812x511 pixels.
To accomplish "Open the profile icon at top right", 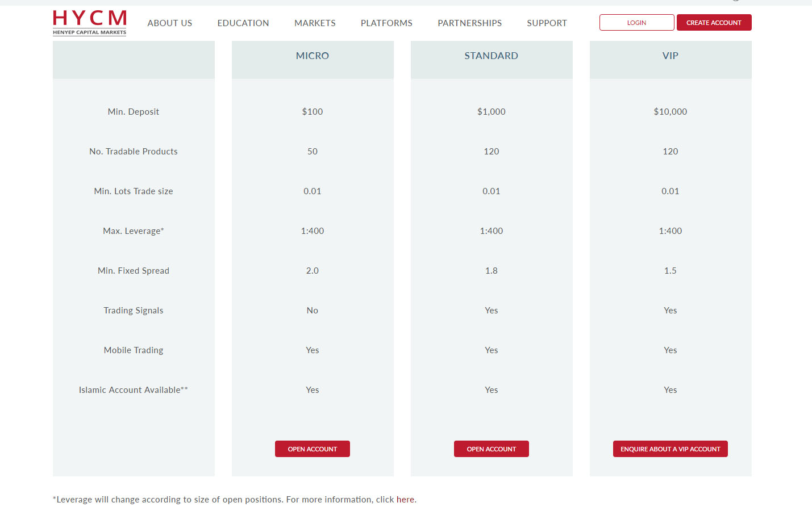I will (736, 2).
